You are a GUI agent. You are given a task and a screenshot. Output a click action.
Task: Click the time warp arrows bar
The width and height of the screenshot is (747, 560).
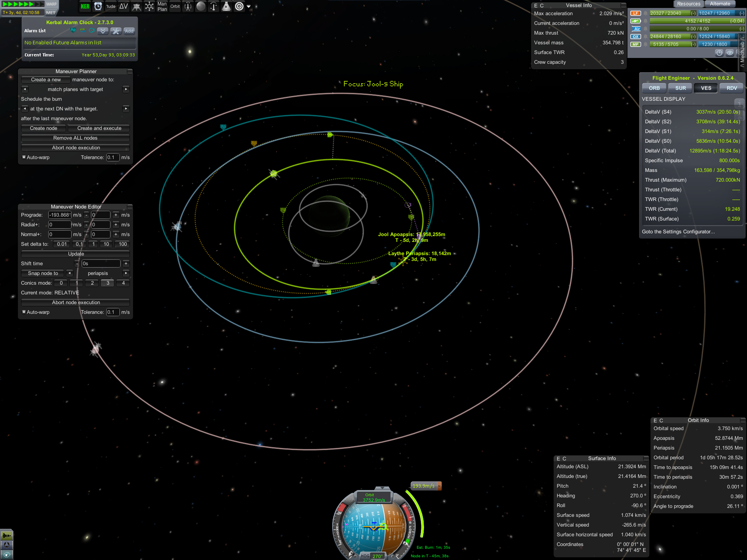click(x=23, y=4)
